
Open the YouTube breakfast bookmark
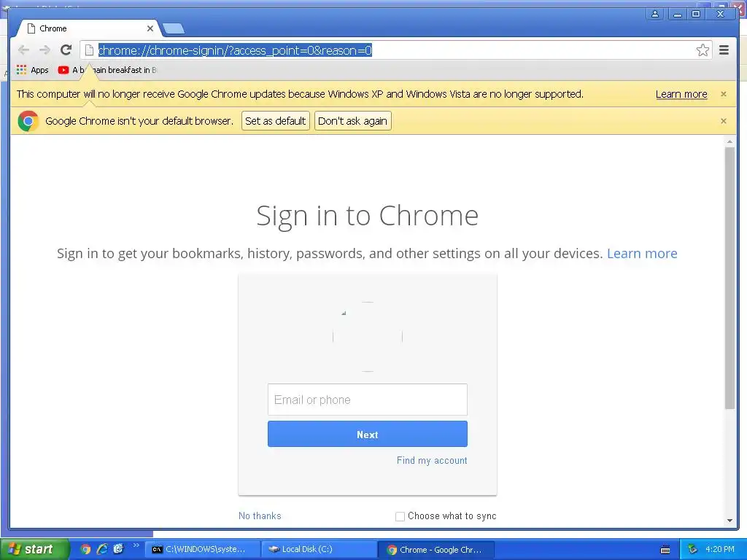click(x=107, y=70)
